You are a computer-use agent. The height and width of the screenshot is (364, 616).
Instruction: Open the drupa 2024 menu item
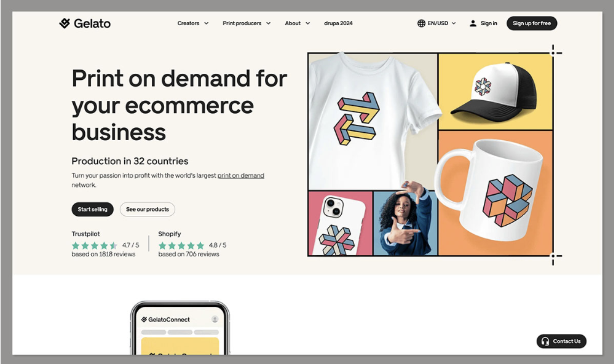point(338,23)
